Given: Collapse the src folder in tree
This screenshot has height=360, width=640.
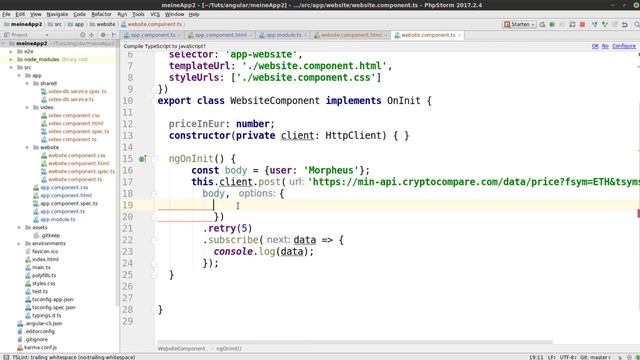Looking at the screenshot, I should [x=11, y=67].
